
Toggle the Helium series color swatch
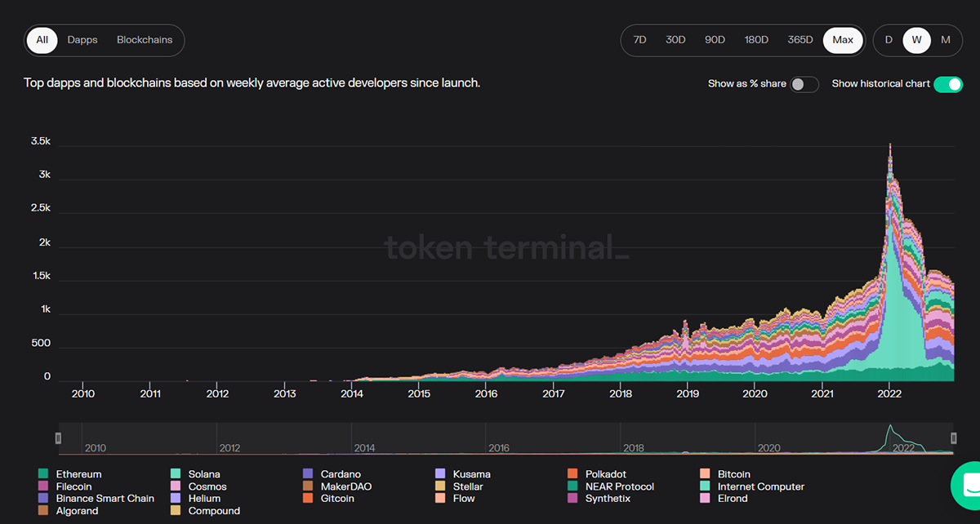click(x=176, y=499)
